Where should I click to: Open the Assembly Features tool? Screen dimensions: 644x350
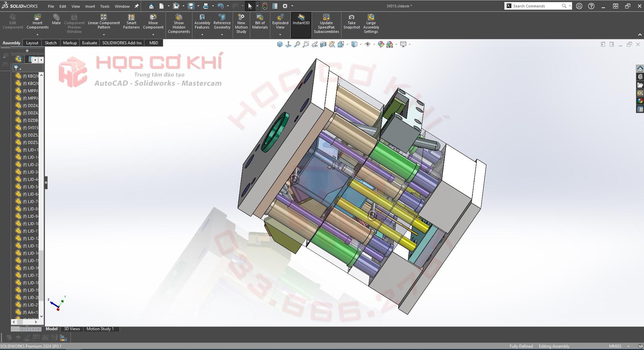click(x=202, y=22)
